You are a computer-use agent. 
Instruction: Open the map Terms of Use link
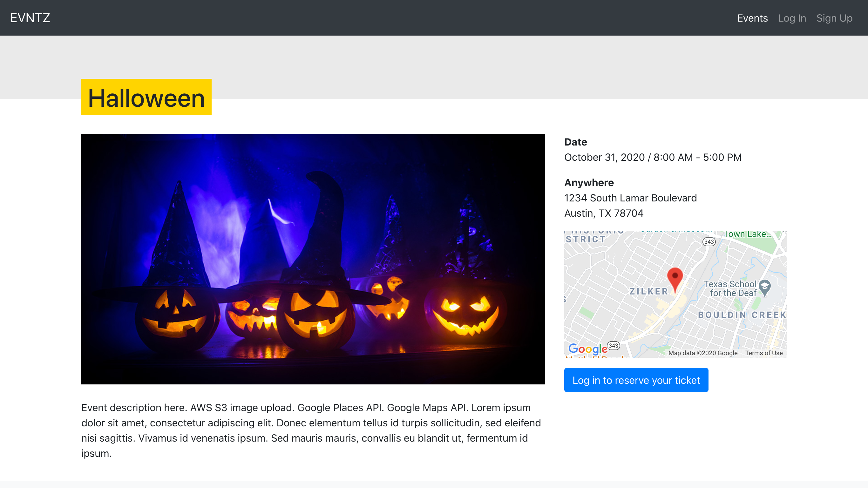point(764,353)
